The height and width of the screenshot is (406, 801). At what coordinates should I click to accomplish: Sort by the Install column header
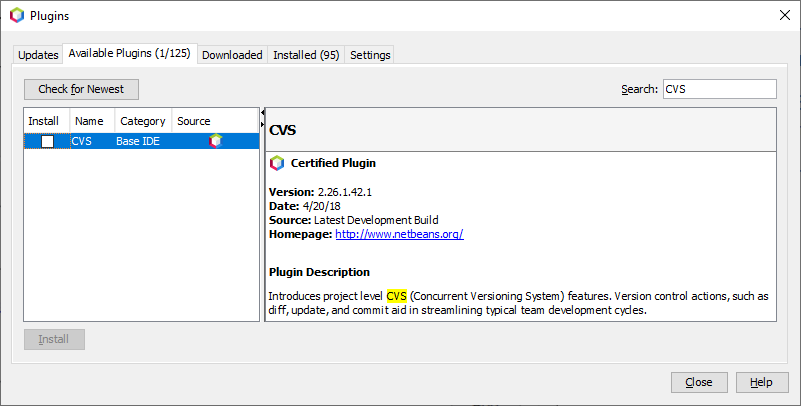[x=46, y=121]
